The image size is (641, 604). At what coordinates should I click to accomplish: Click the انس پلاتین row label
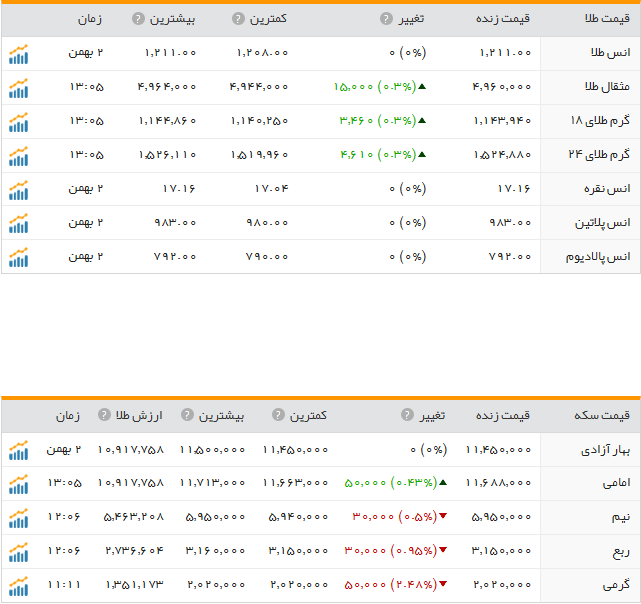tap(603, 223)
